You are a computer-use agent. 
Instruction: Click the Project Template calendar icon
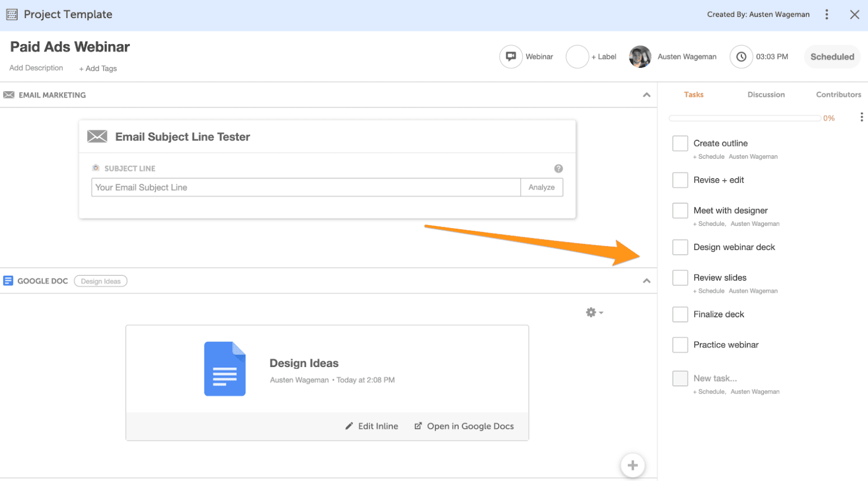pyautogui.click(x=12, y=15)
